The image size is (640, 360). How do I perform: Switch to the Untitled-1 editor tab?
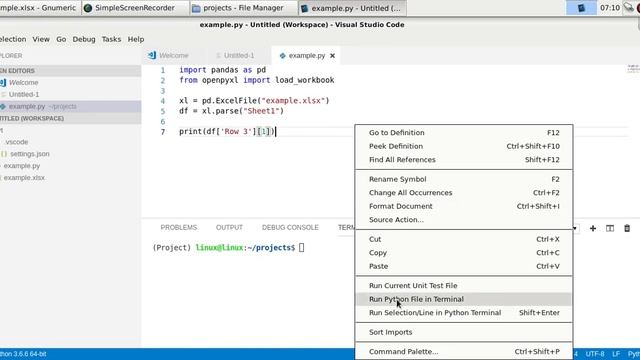238,56
